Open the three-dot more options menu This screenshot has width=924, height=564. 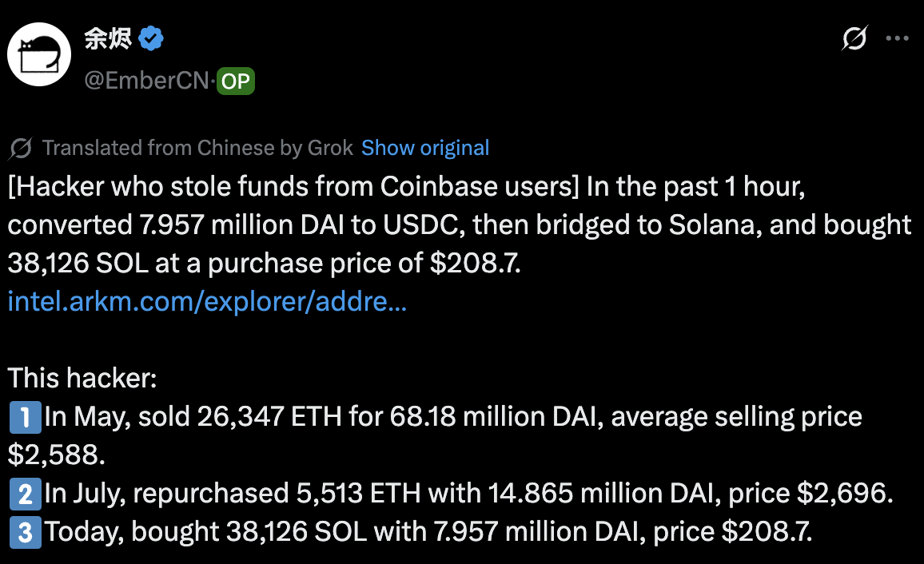[x=898, y=38]
